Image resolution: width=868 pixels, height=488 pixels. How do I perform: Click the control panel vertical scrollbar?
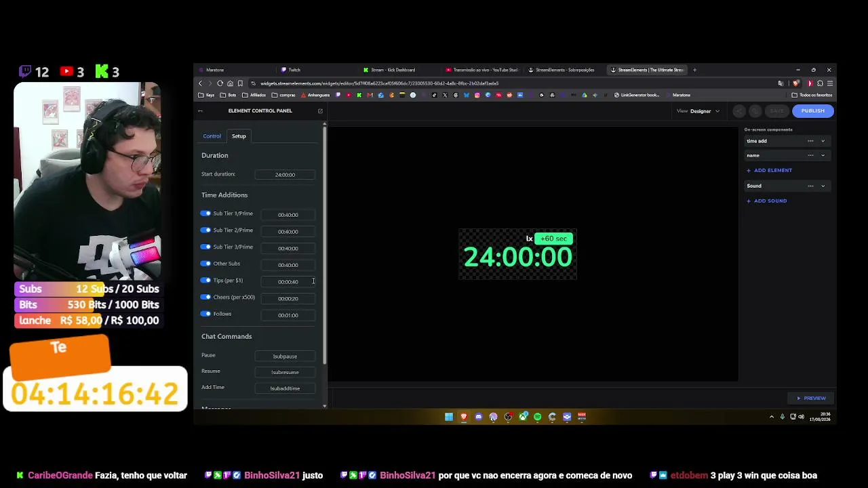[325, 244]
